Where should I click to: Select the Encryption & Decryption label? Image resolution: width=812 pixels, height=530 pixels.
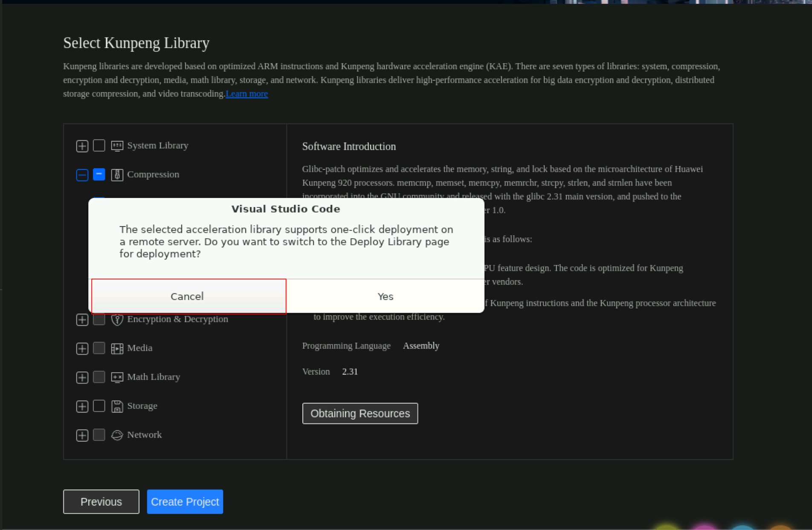(x=177, y=319)
